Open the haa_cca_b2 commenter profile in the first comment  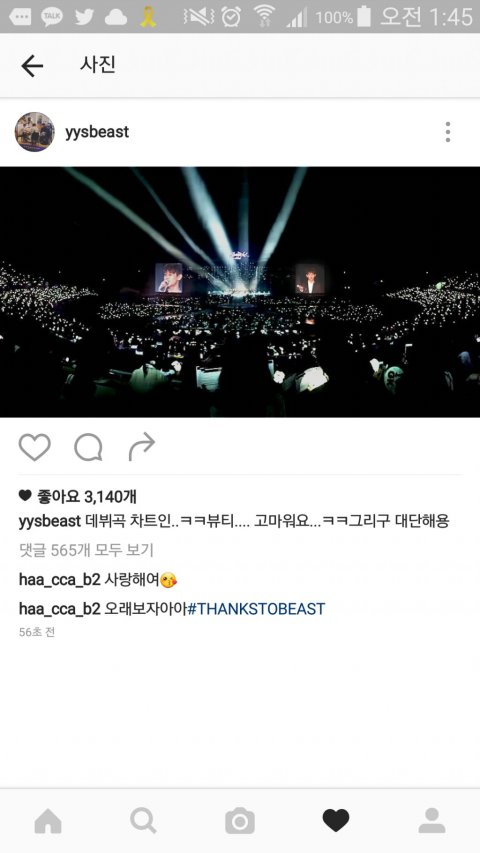[60, 580]
